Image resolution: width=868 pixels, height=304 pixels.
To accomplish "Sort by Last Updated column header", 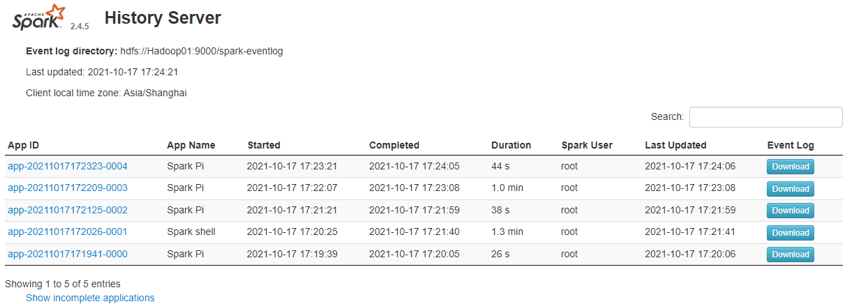I will (675, 145).
